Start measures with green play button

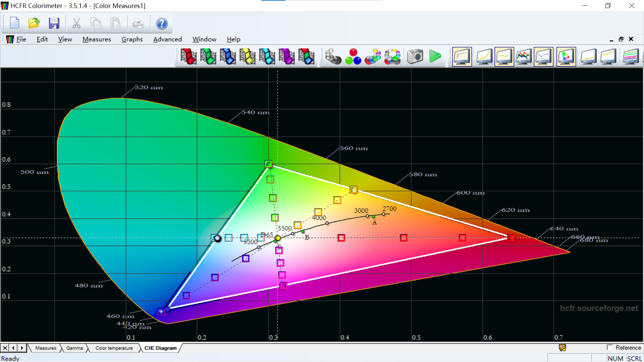pos(435,57)
